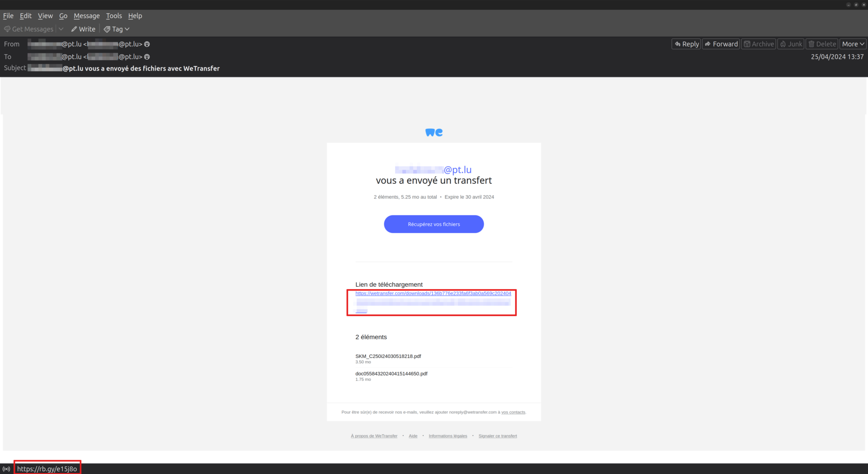Open the wetransfer.com downloads link
Screen dimensions: 868x474
(433, 294)
